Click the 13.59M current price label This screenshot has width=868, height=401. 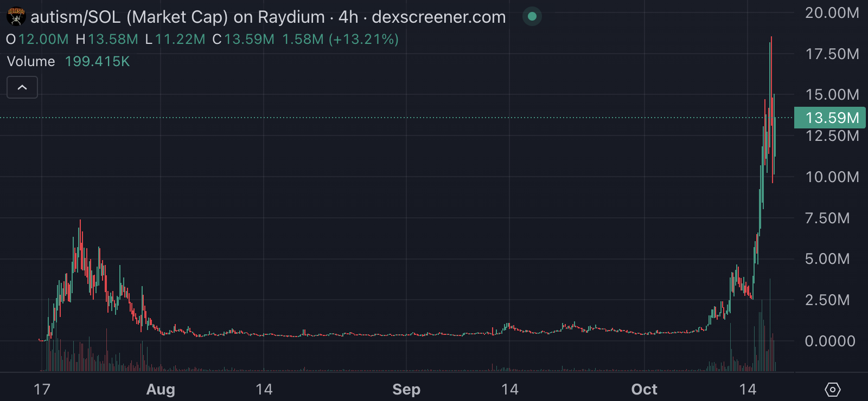[831, 118]
